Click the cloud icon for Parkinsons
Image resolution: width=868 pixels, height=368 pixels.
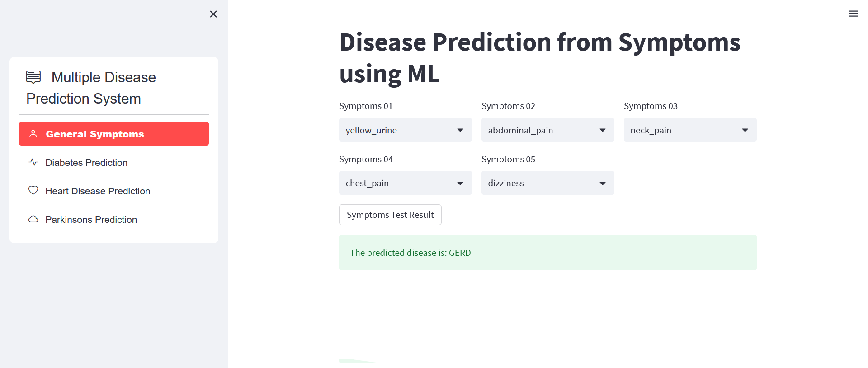[x=33, y=219]
